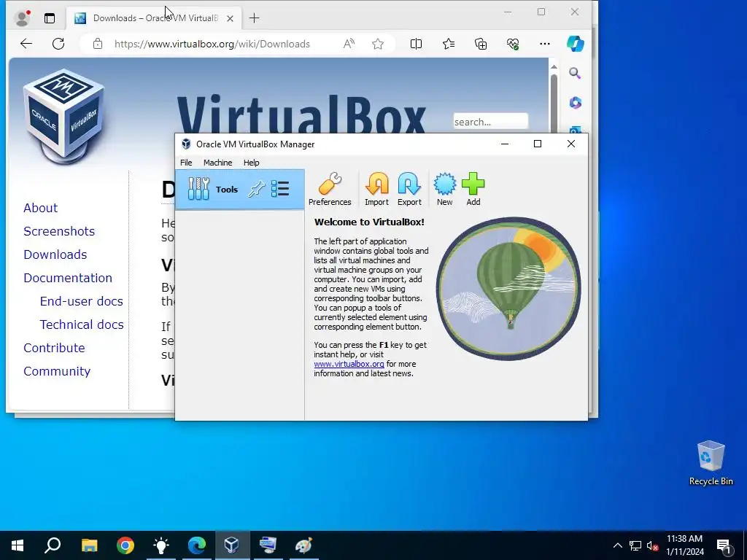
Task: Click the About link on VirtualBox website
Action: click(41, 208)
